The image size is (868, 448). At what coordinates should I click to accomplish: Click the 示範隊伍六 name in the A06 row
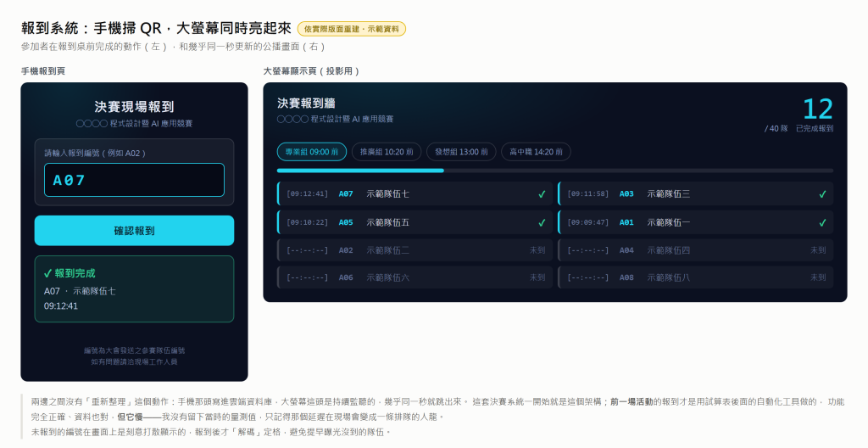pos(387,277)
